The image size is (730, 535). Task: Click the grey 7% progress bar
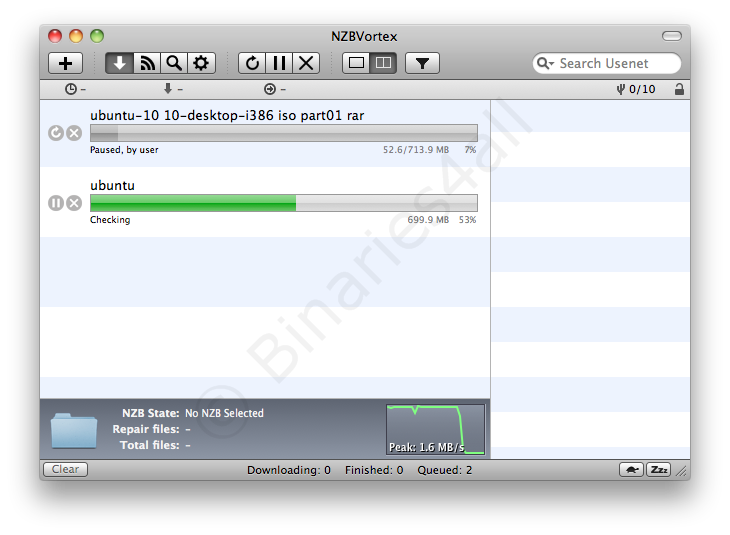pyautogui.click(x=284, y=133)
